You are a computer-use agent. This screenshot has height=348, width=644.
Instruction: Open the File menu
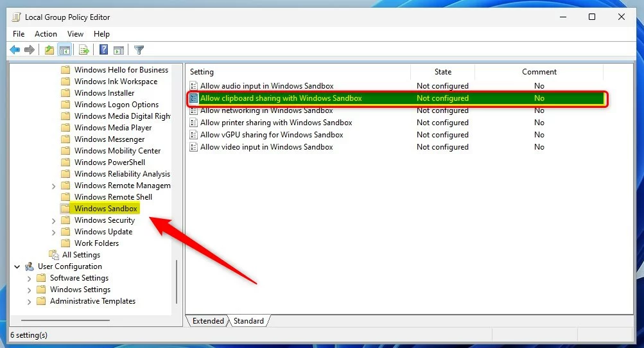tap(19, 34)
